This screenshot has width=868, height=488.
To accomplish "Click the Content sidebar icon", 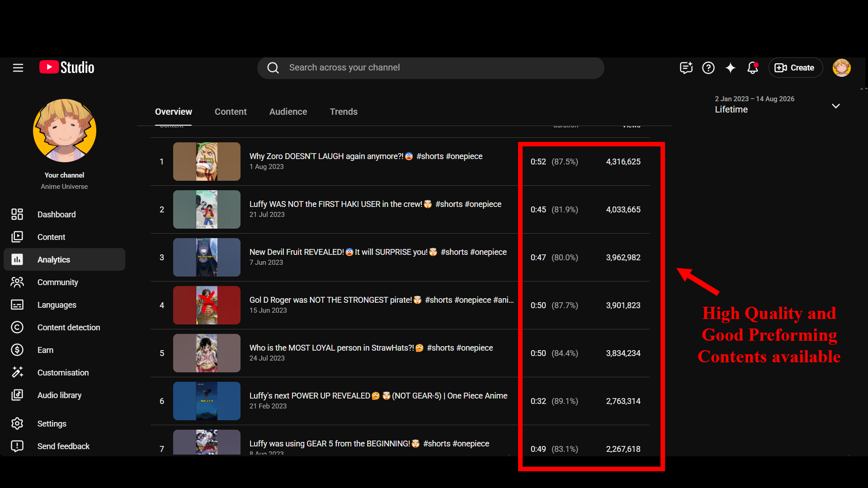I will (x=17, y=237).
